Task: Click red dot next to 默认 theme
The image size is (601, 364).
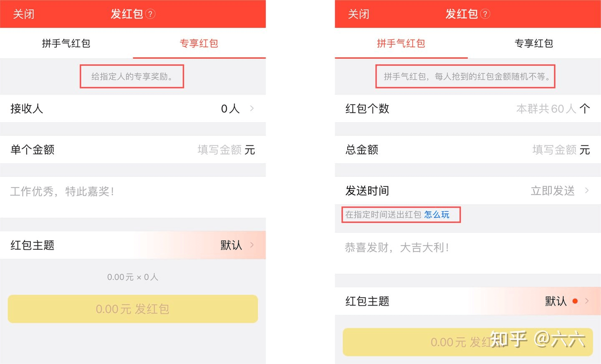Action: click(x=575, y=301)
